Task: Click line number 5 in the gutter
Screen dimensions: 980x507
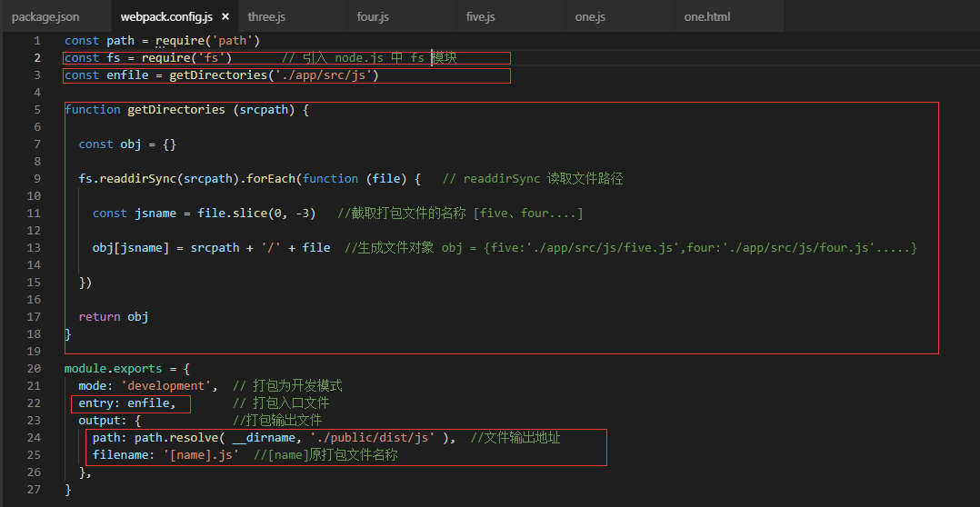Action: pyautogui.click(x=36, y=110)
